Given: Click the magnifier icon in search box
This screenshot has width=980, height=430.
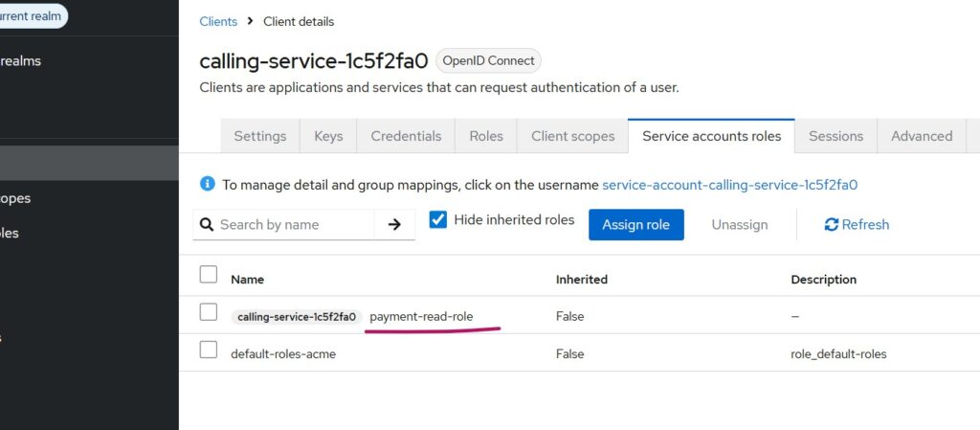Looking at the screenshot, I should (x=207, y=224).
